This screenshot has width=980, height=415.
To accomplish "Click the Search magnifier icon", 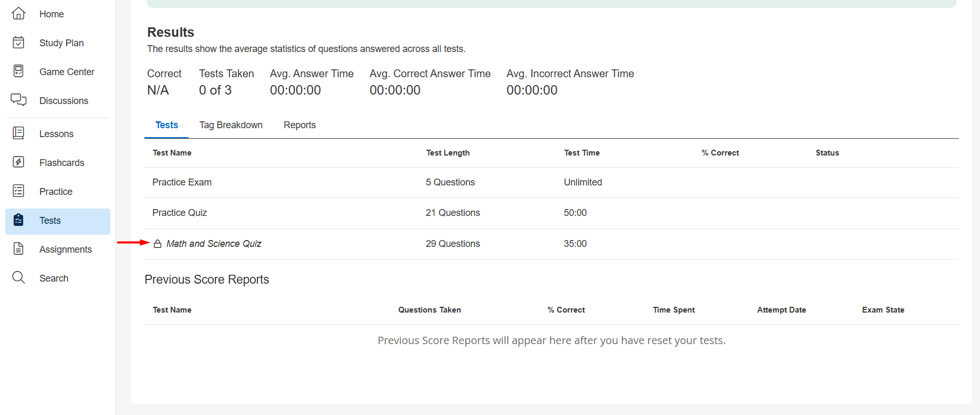I will click(18, 277).
